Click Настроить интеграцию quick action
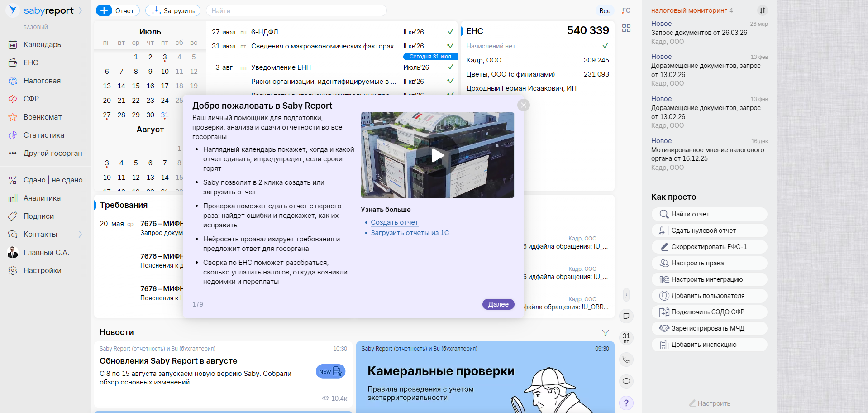 [709, 279]
